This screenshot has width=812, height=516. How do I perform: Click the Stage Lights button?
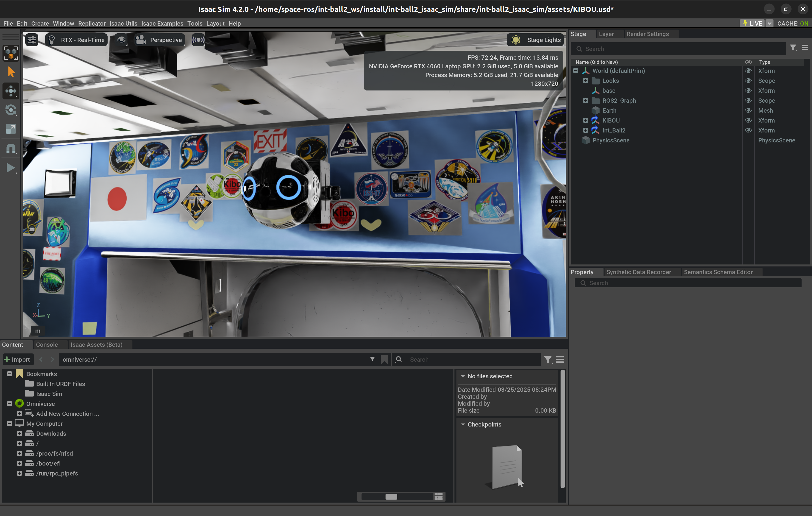[535, 40]
